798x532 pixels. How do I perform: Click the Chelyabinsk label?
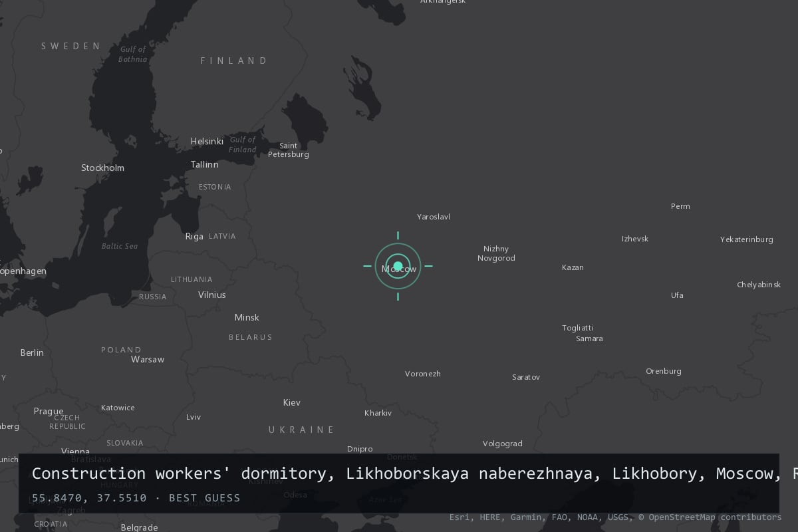point(759,285)
